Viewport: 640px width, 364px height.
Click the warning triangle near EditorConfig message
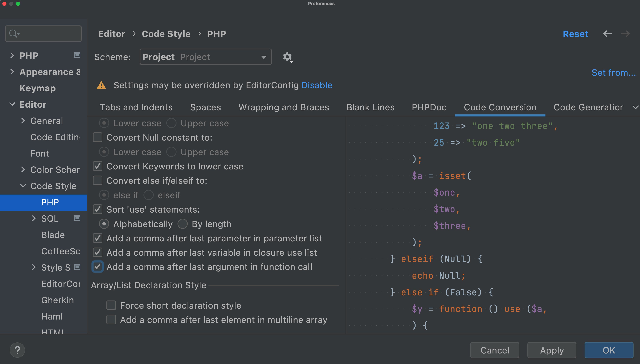pos(101,85)
